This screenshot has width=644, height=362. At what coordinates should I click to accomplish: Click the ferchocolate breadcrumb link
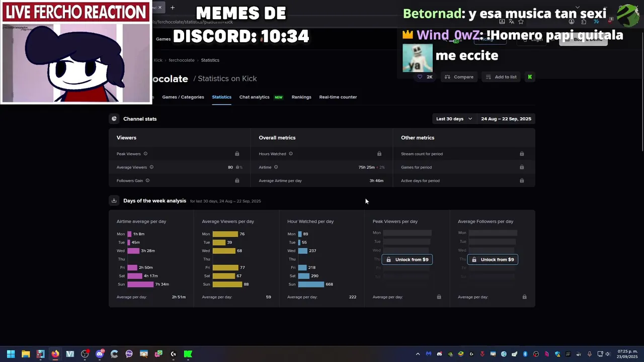[x=182, y=60]
